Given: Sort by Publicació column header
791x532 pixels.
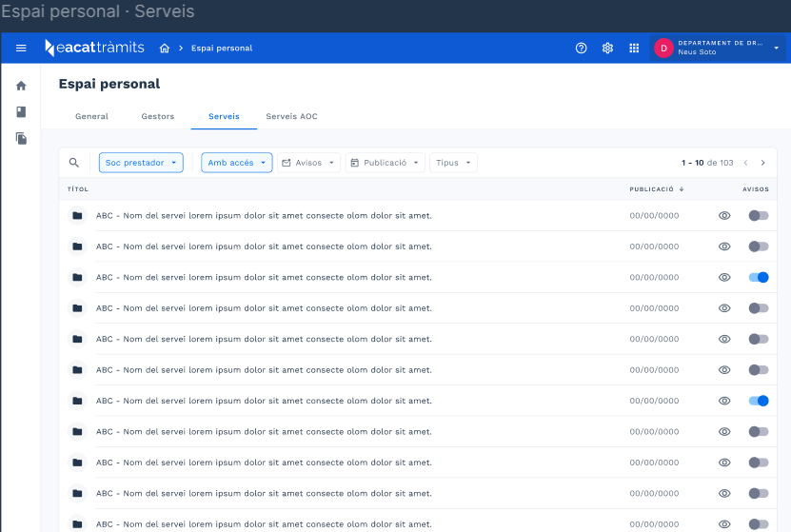Looking at the screenshot, I should pyautogui.click(x=656, y=189).
